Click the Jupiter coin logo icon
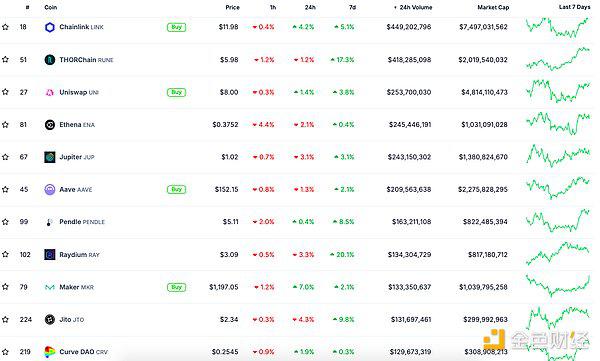600x361 pixels. coord(50,157)
